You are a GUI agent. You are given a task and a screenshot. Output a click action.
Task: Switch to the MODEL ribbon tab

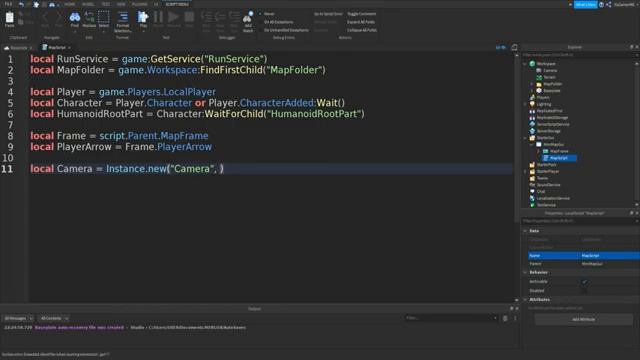(88, 4)
